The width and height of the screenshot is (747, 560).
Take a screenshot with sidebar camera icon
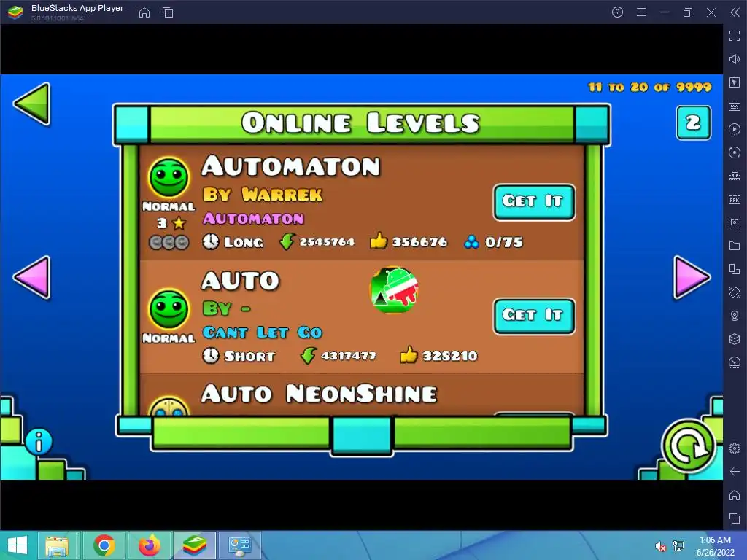[x=735, y=222]
